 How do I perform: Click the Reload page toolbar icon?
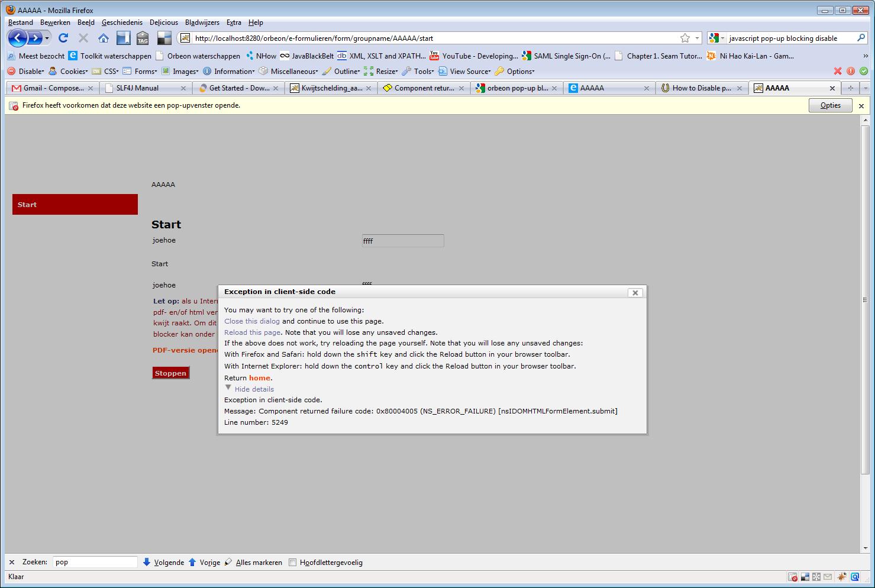point(63,38)
